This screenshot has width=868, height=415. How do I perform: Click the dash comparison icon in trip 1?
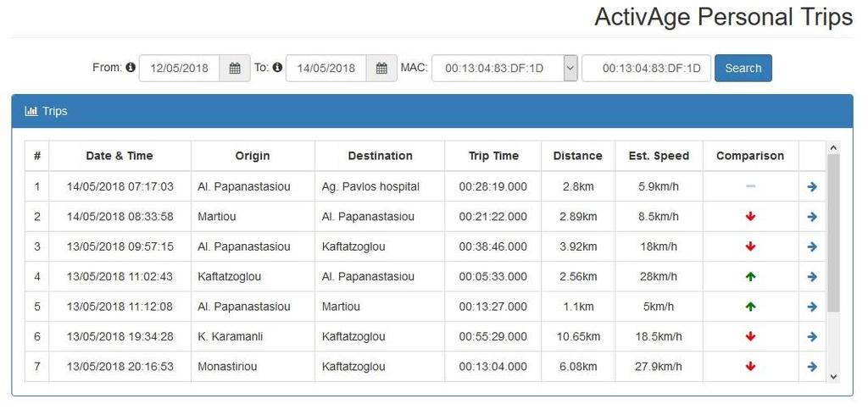pos(751,187)
